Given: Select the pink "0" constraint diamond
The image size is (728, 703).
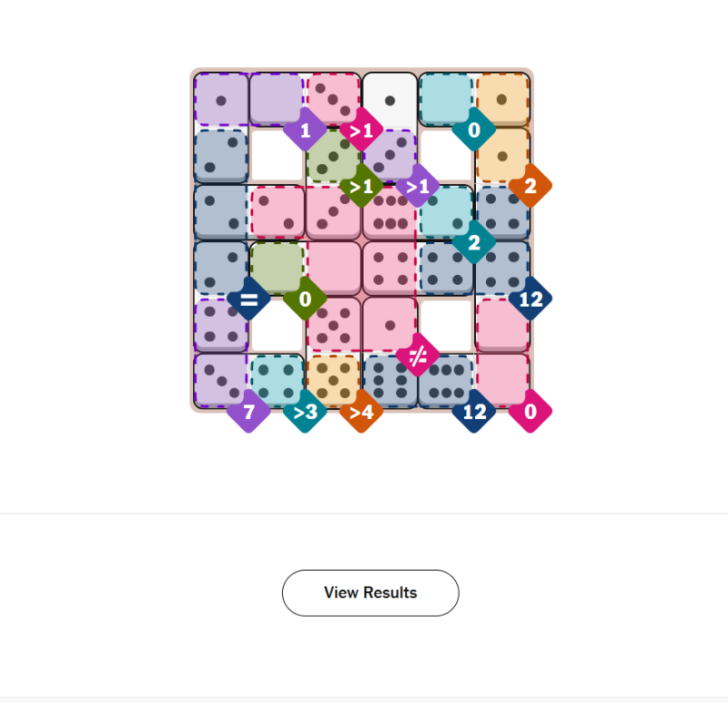Looking at the screenshot, I should click(x=530, y=411).
